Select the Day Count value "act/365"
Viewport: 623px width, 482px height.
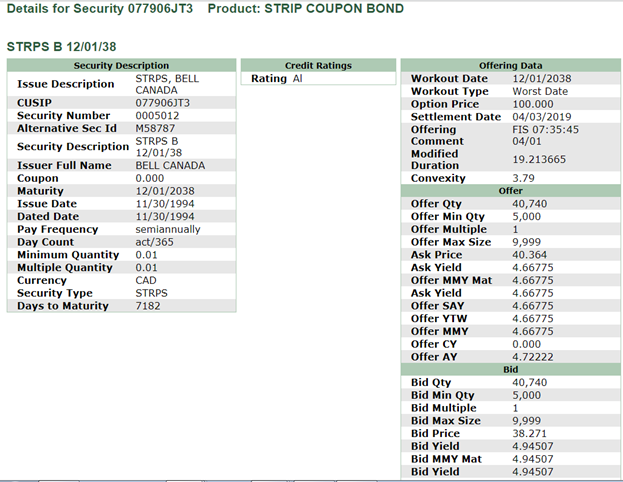(154, 242)
